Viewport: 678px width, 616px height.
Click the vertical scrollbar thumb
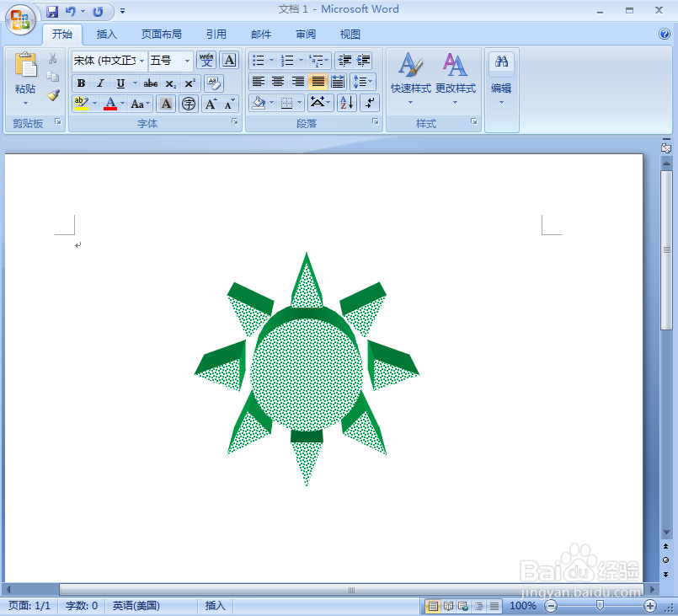(x=666, y=251)
